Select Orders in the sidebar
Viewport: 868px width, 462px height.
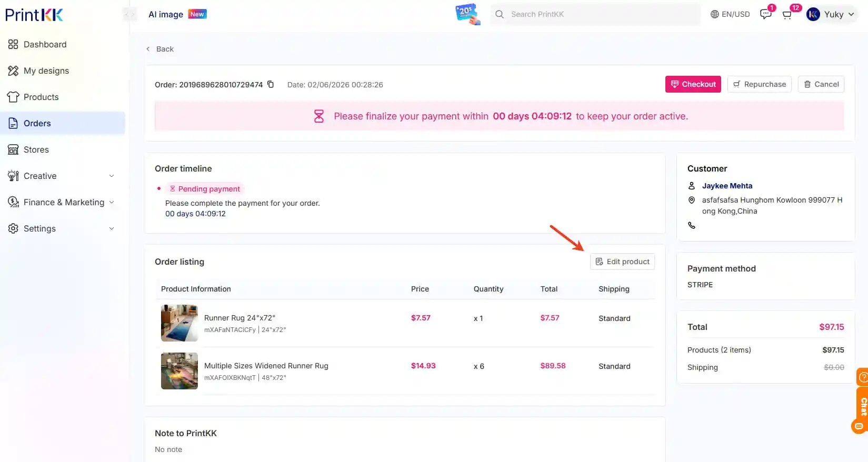(x=63, y=123)
